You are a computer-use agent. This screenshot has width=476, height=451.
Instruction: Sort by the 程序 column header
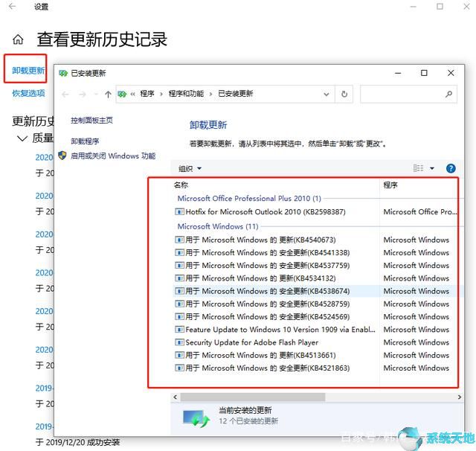click(390, 185)
